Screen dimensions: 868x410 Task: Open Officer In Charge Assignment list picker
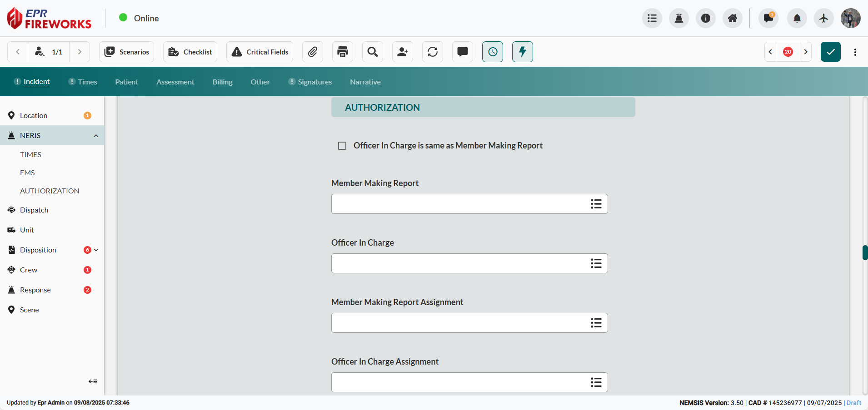[x=596, y=382]
